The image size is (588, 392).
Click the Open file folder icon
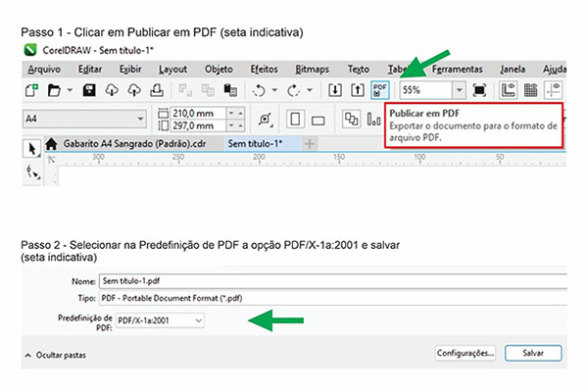[x=54, y=90]
